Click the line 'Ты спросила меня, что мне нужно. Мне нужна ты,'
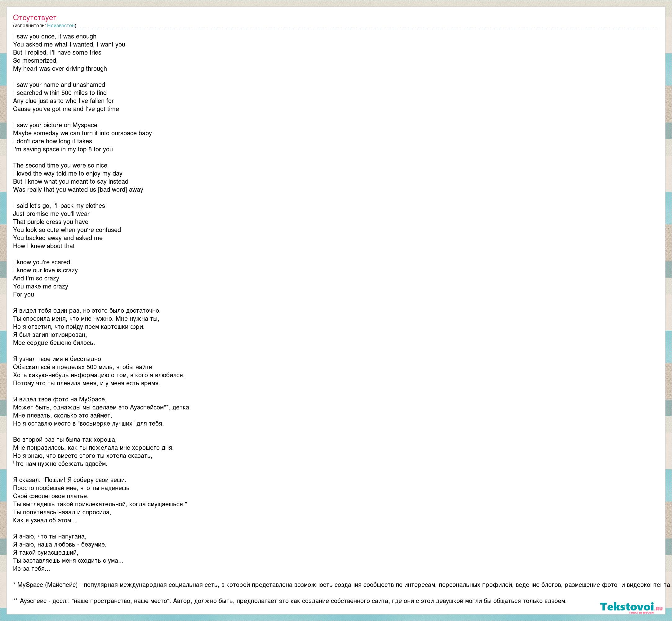This screenshot has height=621, width=672. click(86, 319)
